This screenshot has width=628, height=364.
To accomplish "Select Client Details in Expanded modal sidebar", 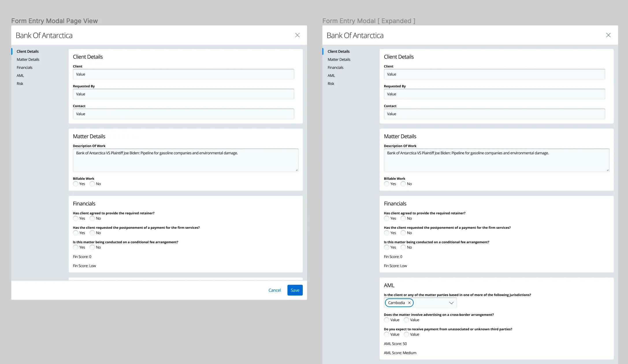I will 339,51.
